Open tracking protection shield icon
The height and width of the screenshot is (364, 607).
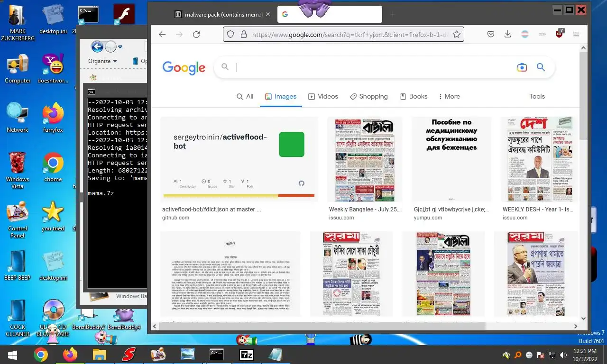click(x=230, y=34)
